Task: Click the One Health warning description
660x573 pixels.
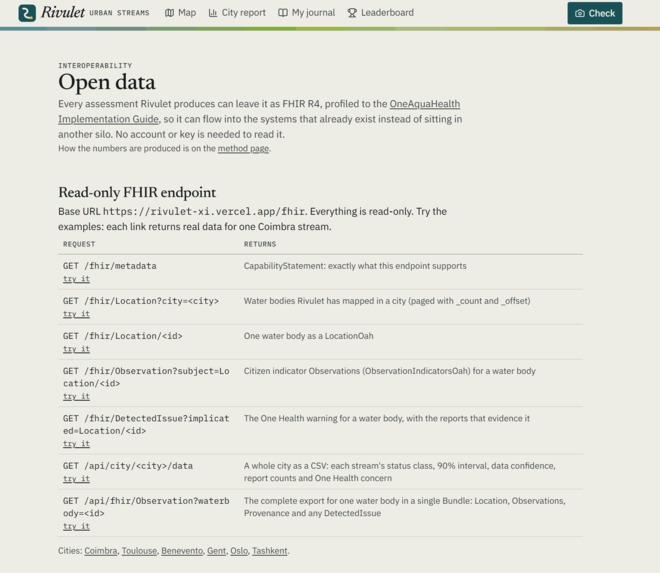Action: click(x=387, y=418)
